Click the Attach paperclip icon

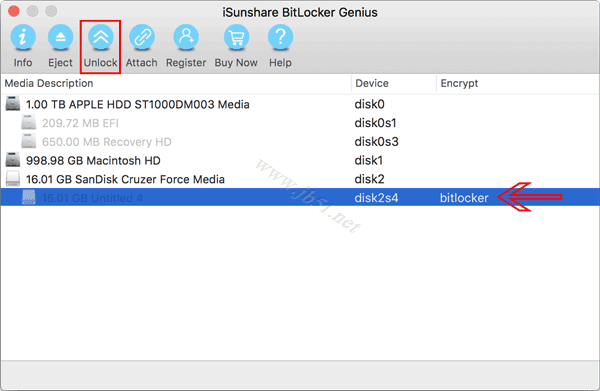[x=142, y=37]
